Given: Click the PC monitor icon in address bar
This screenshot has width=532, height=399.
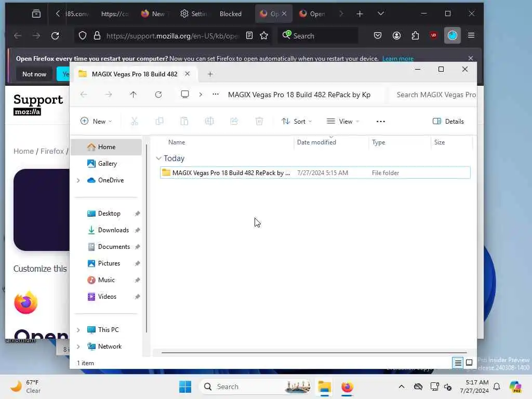Looking at the screenshot, I should [x=185, y=95].
